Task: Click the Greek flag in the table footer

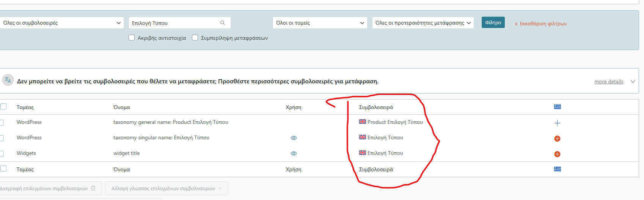Action: pos(557,169)
